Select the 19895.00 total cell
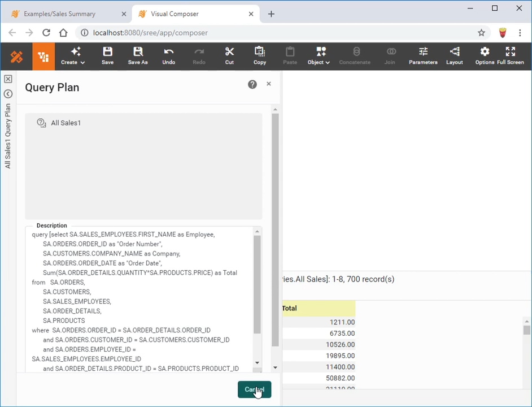Viewport: 532px width, 407px height. click(x=319, y=356)
